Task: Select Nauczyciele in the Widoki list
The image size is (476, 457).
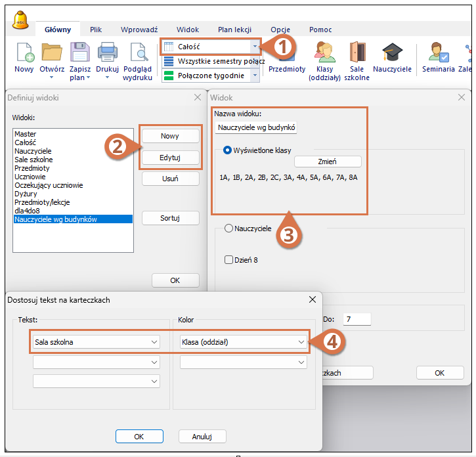Action: [x=73, y=150]
